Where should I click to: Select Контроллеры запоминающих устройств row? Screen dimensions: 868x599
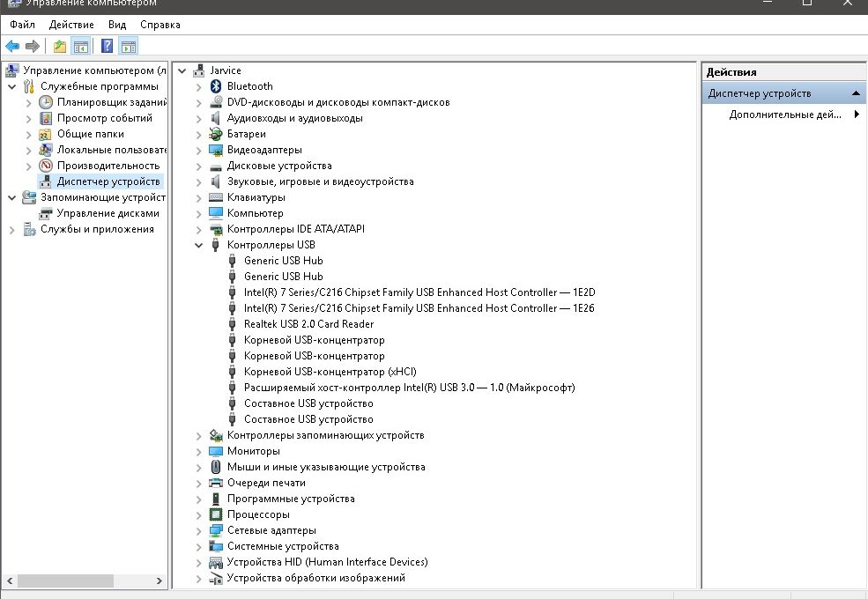click(325, 436)
